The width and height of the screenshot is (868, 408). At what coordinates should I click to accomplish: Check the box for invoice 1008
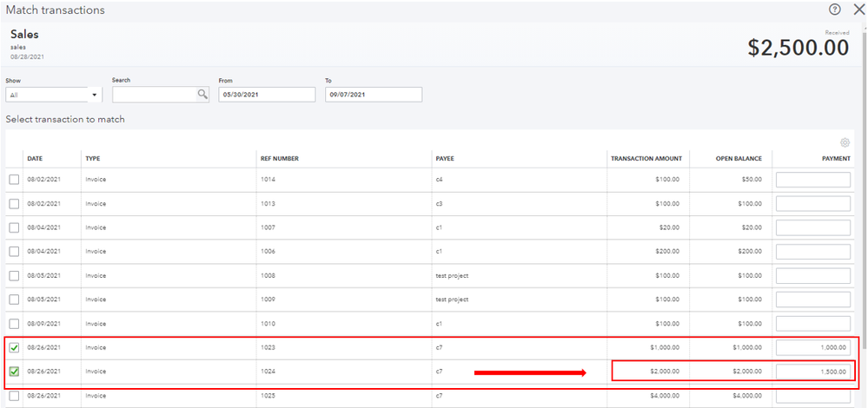(x=15, y=275)
